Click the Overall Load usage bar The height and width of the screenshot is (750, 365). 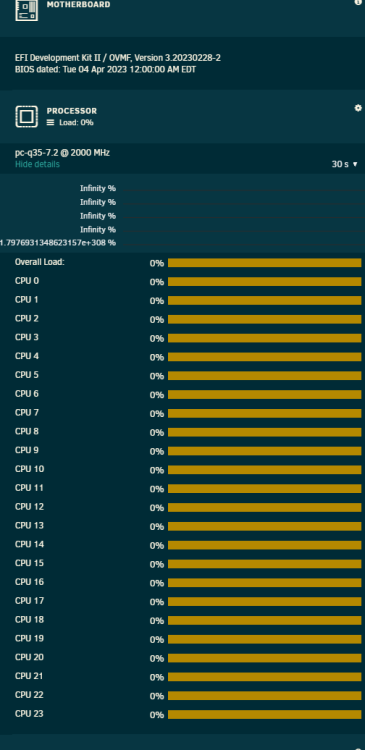pos(265,263)
